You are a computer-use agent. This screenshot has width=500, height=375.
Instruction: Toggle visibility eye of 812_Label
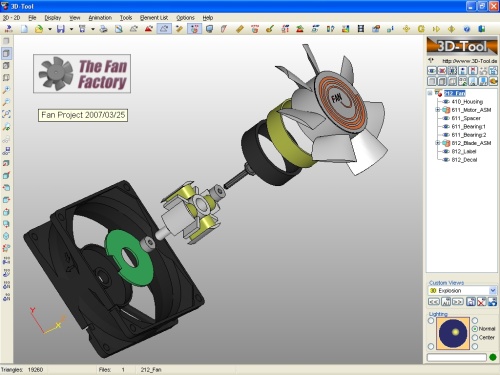point(446,151)
